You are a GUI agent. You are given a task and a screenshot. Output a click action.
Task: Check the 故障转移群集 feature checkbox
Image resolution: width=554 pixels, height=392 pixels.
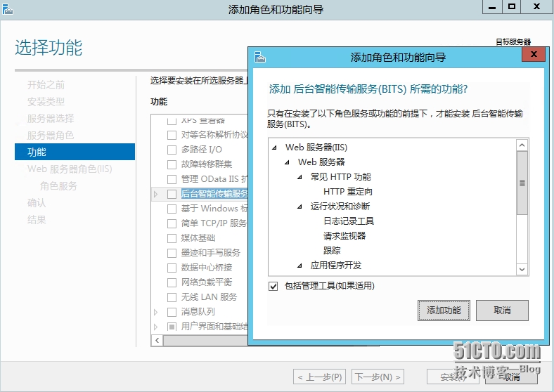click(x=172, y=164)
